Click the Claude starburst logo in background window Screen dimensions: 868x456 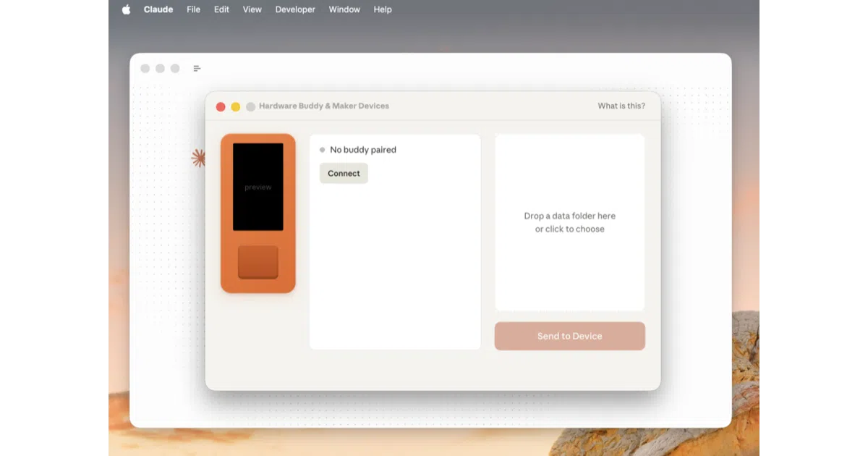point(197,158)
